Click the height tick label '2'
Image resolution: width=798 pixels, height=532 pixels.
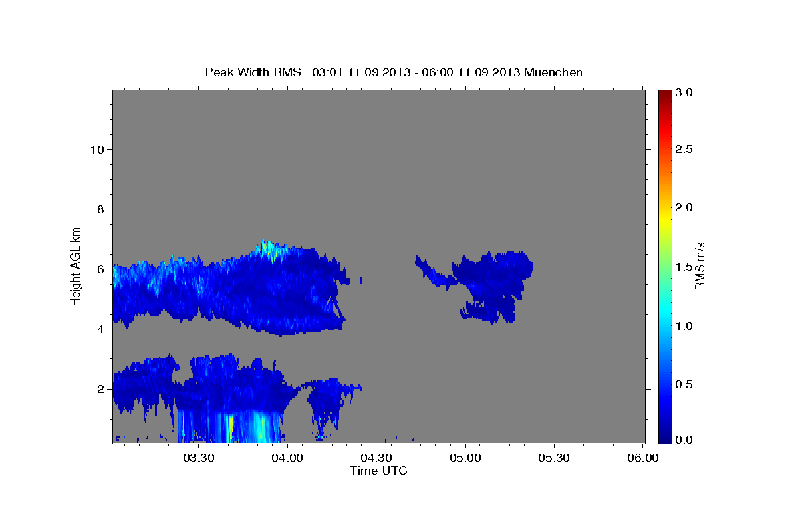point(100,389)
